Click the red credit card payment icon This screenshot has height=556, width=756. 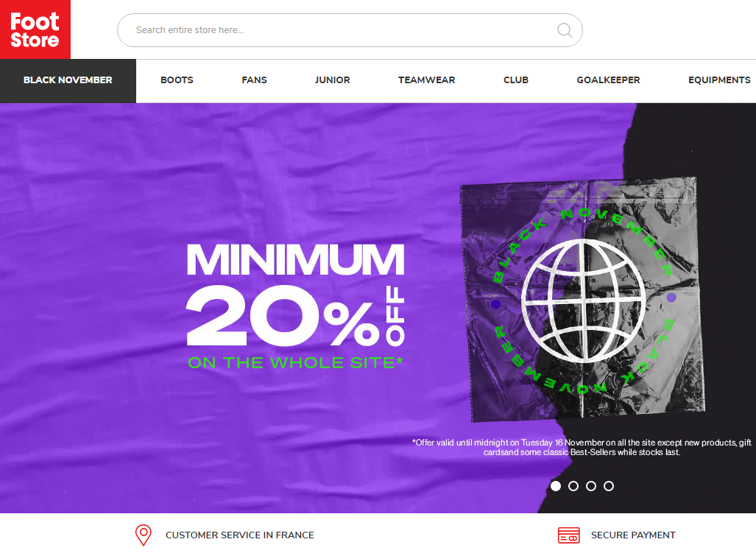click(x=569, y=535)
